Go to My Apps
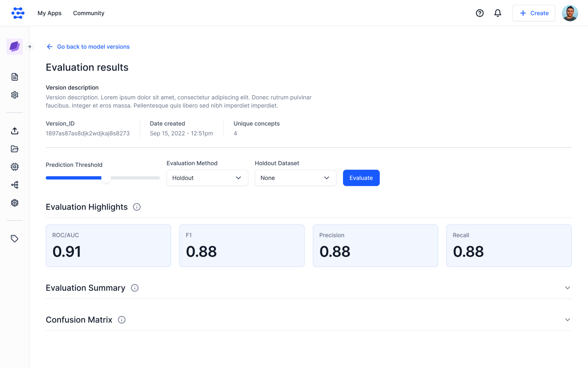 coord(49,13)
